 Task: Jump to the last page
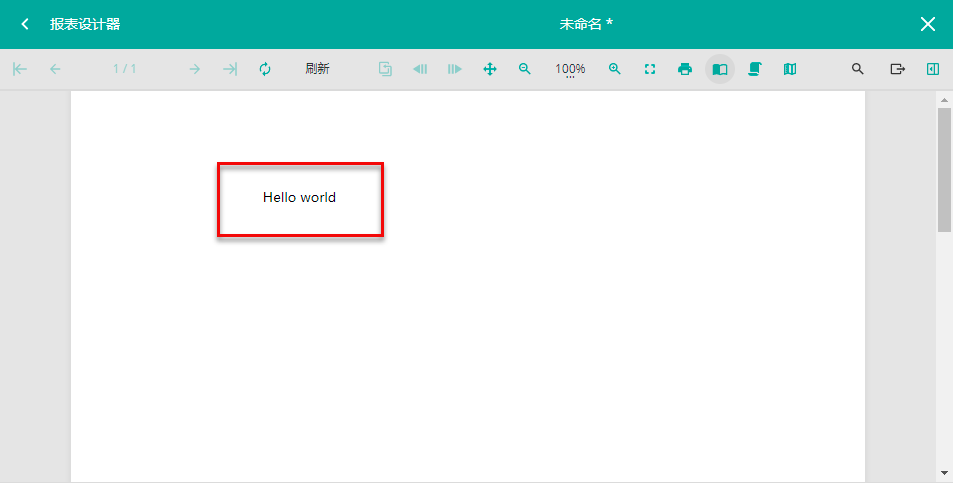230,69
